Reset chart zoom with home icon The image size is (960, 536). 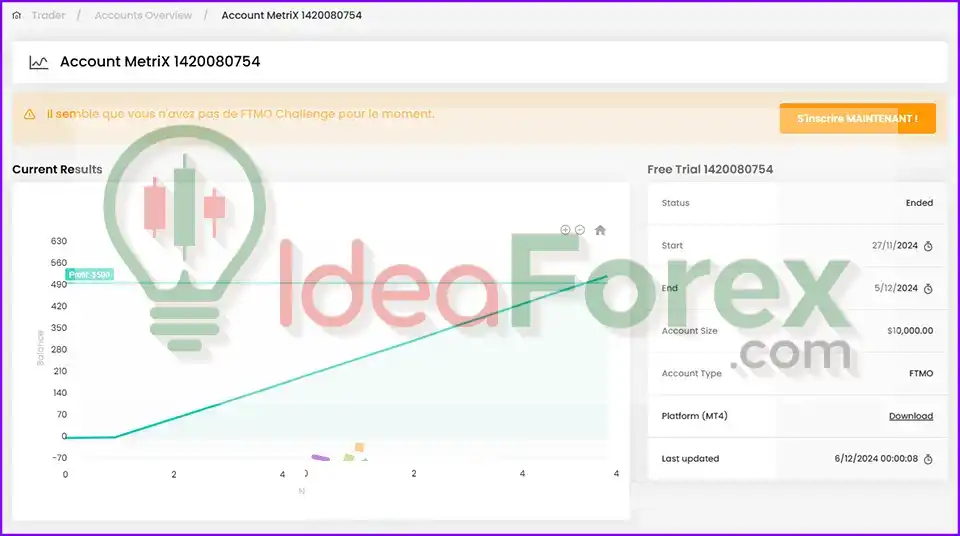point(600,230)
